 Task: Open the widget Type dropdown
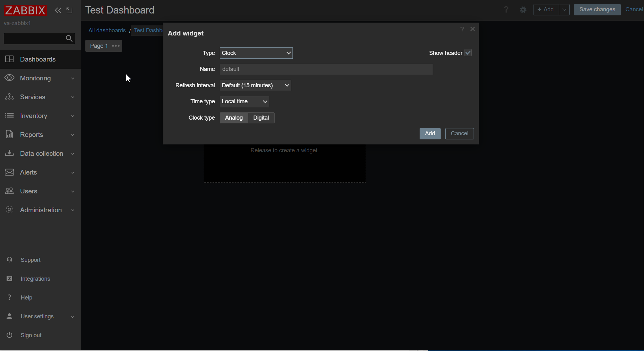pos(256,53)
